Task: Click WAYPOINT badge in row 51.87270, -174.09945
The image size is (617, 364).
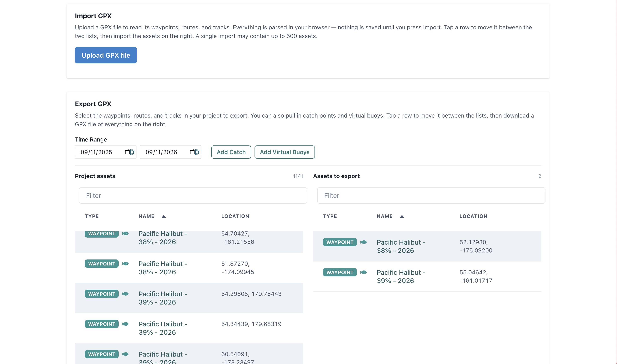Action: tap(102, 264)
